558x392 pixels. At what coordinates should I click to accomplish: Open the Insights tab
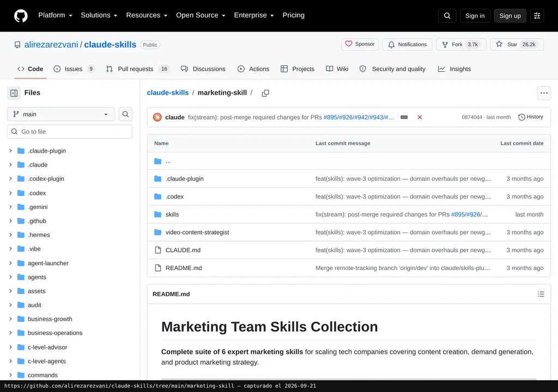[454, 69]
